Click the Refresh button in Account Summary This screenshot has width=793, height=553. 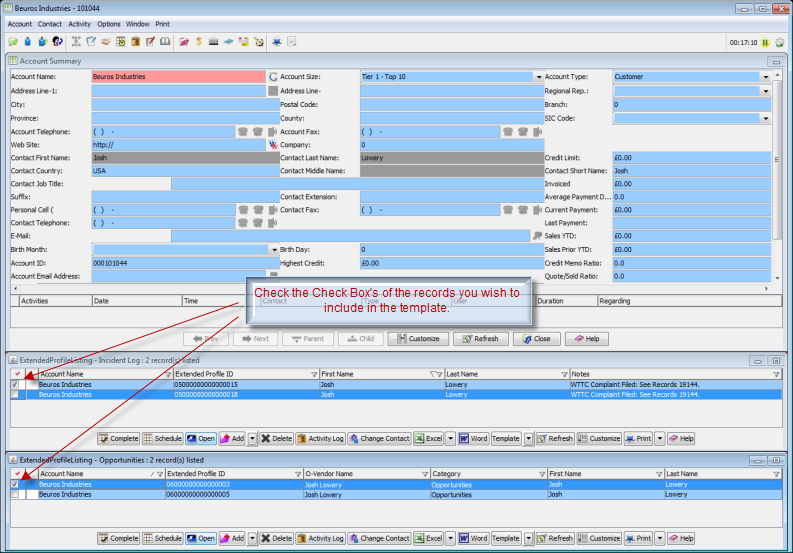click(480, 338)
